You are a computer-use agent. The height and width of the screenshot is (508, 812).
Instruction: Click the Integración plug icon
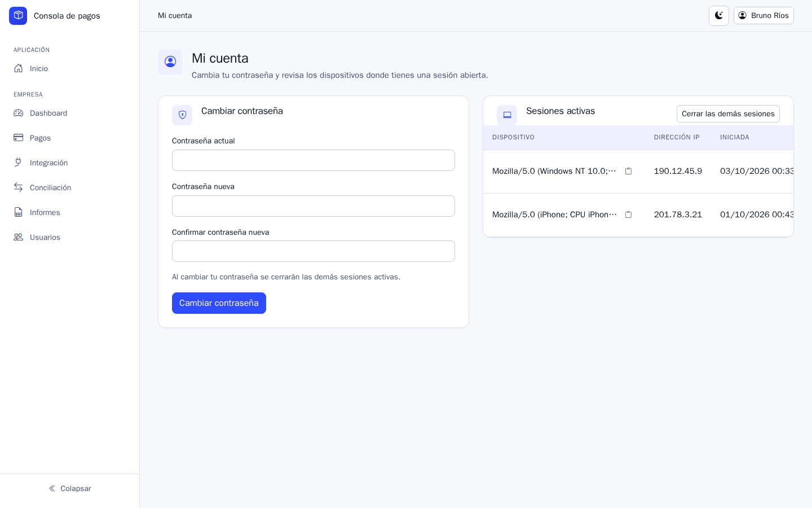point(19,163)
